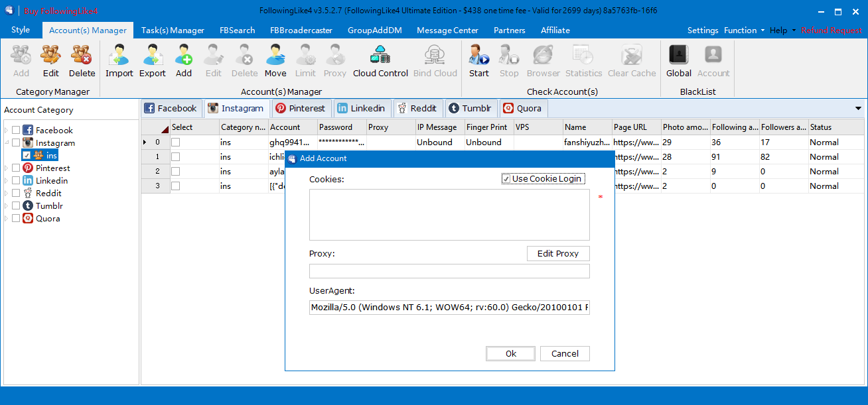
Task: Click in Proxy input field
Action: (x=449, y=271)
